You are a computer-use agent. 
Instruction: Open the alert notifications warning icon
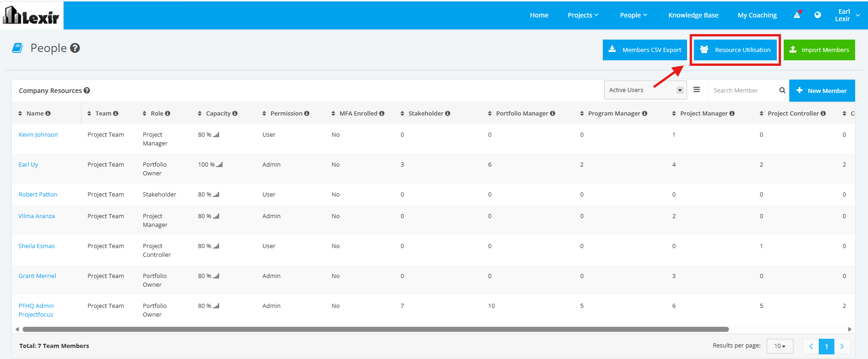point(797,15)
